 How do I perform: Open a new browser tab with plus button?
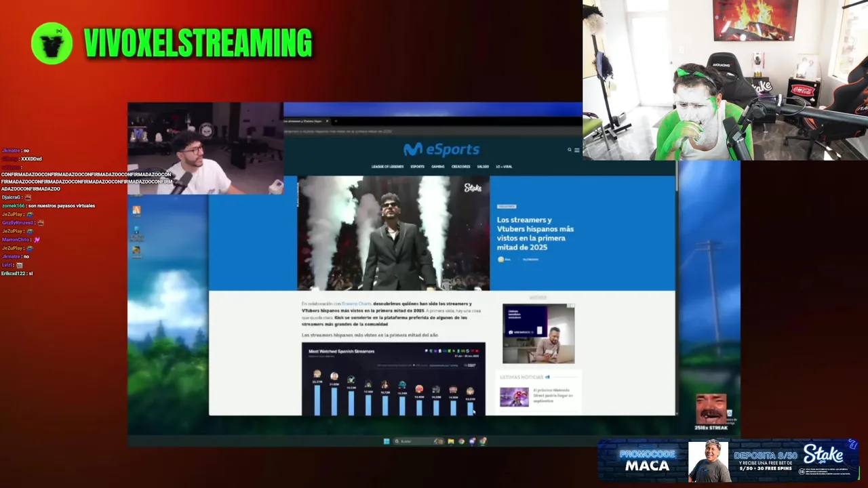(335, 121)
